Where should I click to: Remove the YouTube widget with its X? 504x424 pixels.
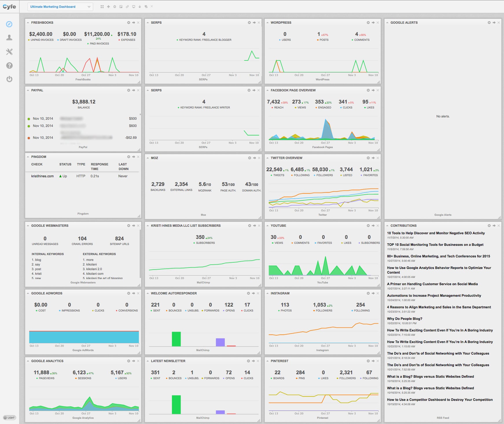click(378, 226)
